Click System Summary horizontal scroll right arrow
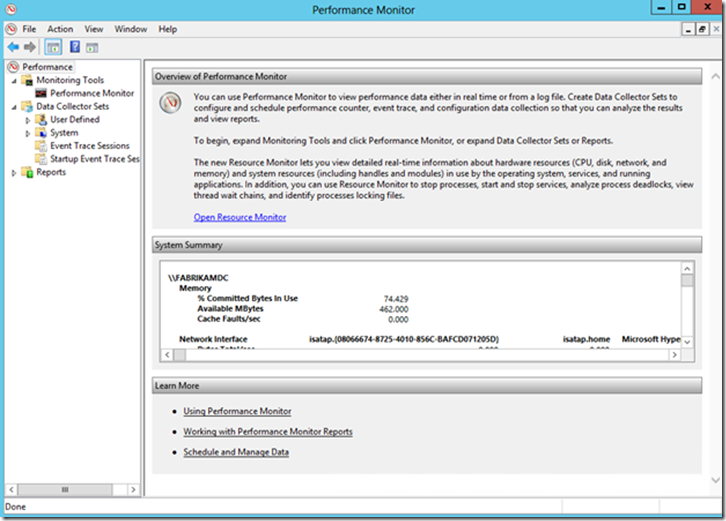726x521 pixels. click(x=675, y=355)
